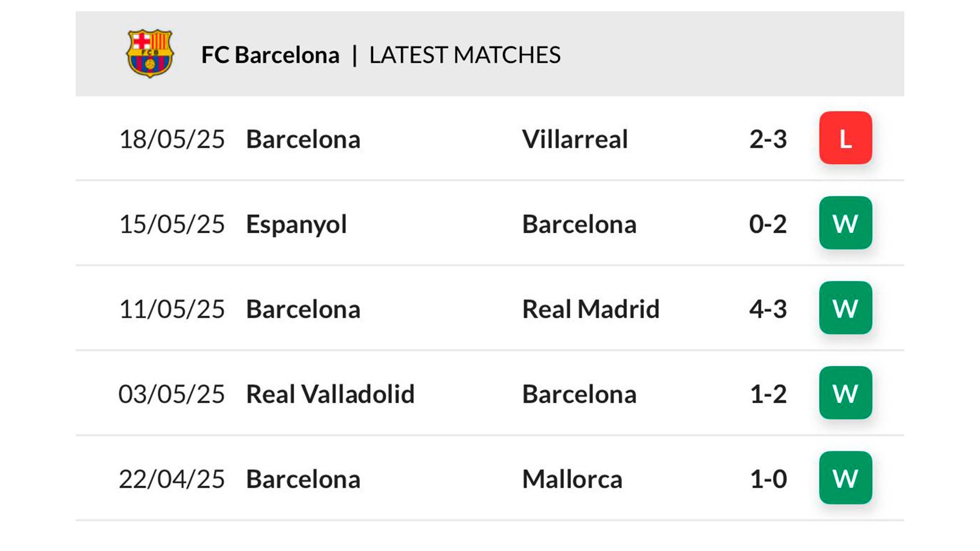
Task: Click the red L badge for Villarreal match
Action: pyautogui.click(x=845, y=138)
